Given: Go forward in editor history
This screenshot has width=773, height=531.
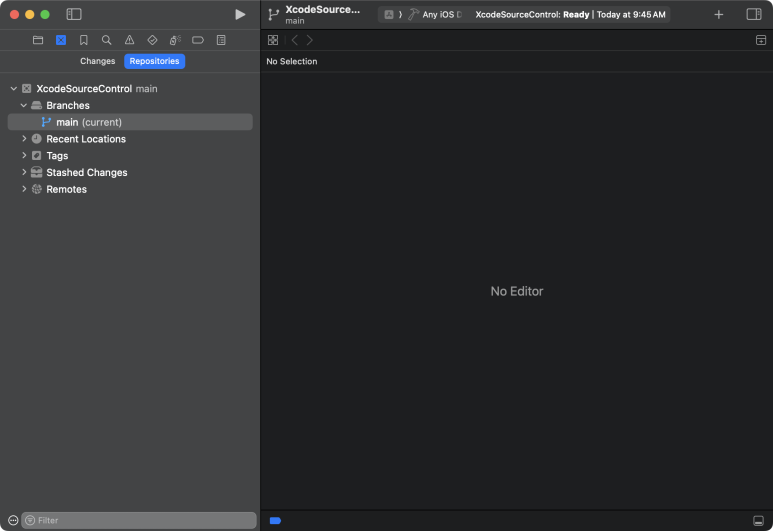Looking at the screenshot, I should click(x=310, y=40).
